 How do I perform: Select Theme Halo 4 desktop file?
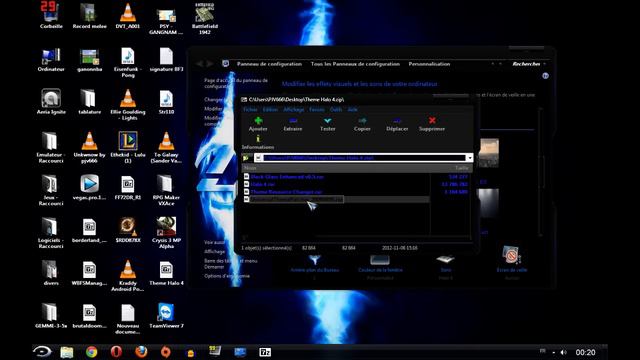pos(167,273)
